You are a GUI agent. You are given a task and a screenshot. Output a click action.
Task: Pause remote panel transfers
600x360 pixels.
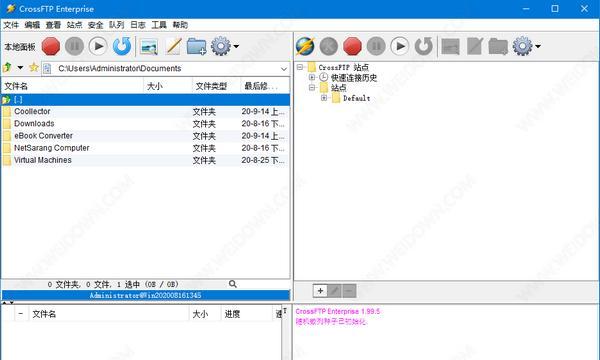[376, 46]
